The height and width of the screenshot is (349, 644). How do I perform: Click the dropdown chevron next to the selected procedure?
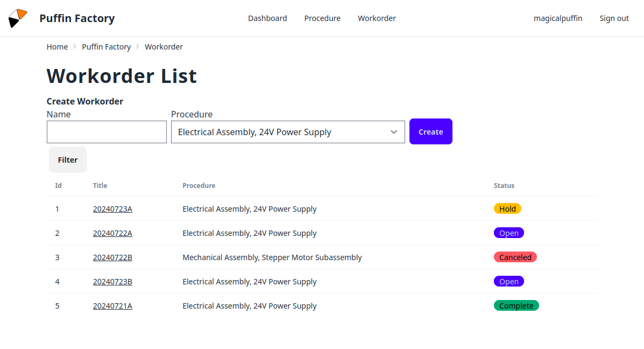click(393, 131)
